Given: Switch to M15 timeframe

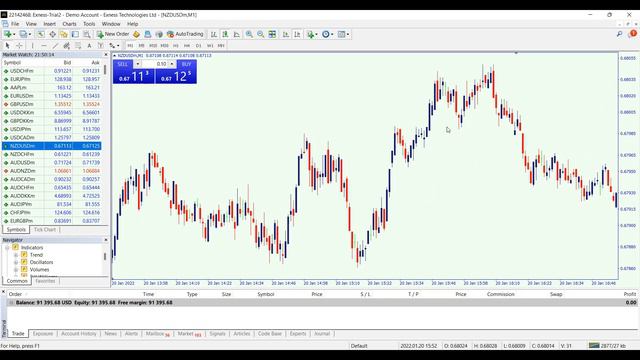Looking at the screenshot, I should 153,46.
